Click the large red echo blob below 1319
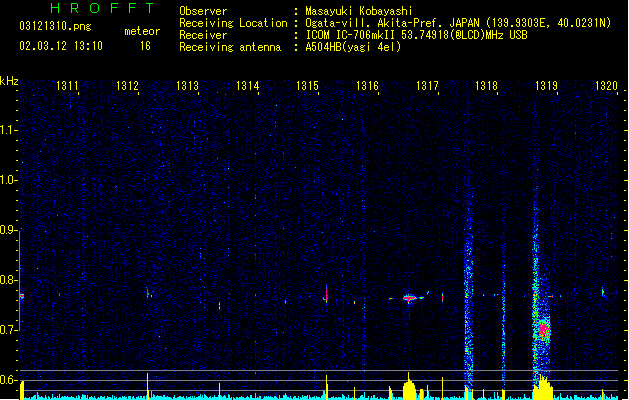This screenshot has width=629, height=400. pos(544,329)
